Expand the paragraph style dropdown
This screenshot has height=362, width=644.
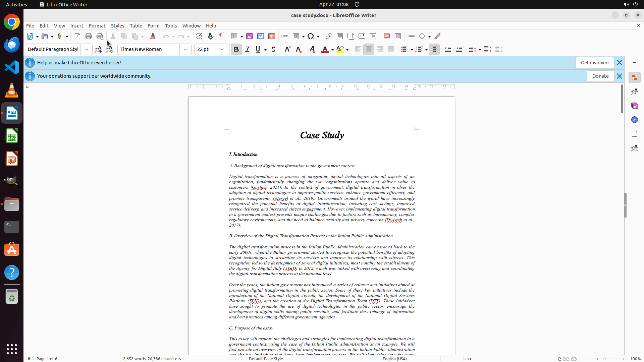point(87,49)
